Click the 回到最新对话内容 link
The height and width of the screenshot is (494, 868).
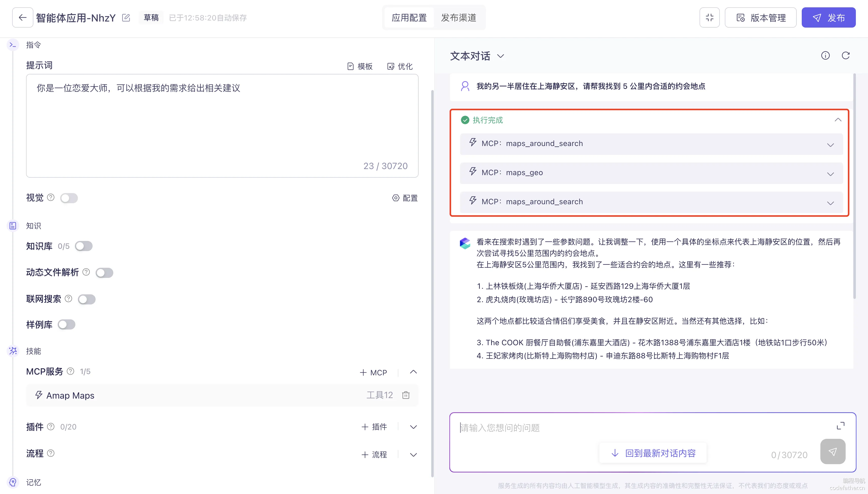pos(653,453)
